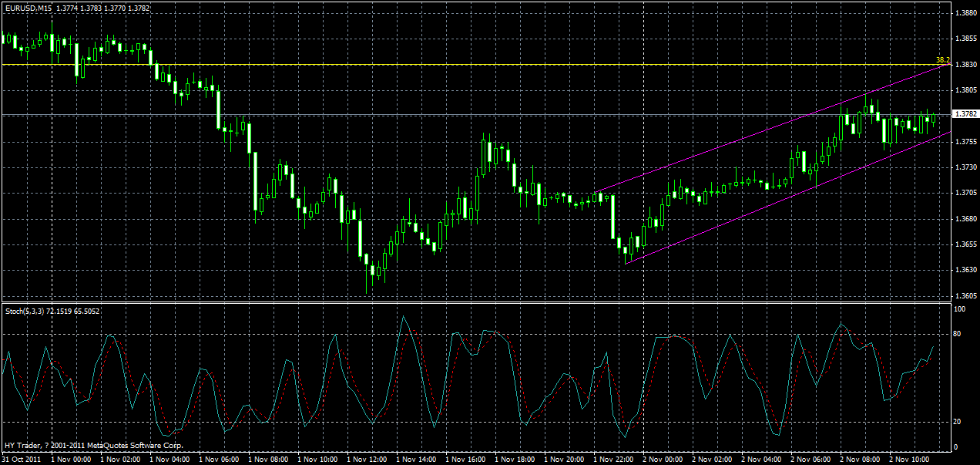
Task: Select the horizontal blue bid price line
Action: (x=462, y=113)
